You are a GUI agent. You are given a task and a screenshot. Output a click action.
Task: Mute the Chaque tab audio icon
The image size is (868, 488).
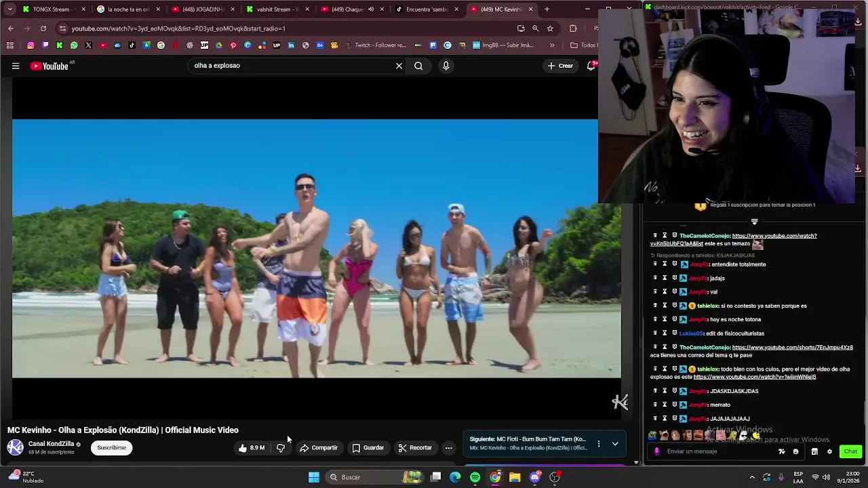pos(371,9)
